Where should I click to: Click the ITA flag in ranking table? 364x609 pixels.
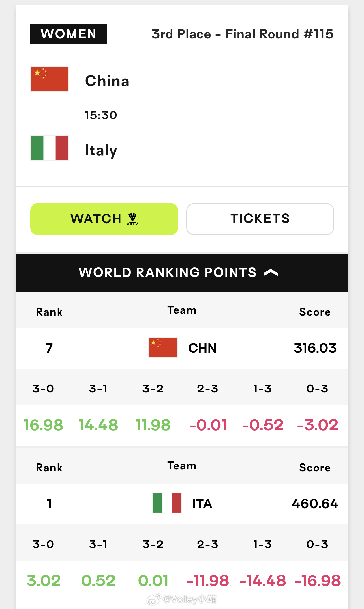coord(167,503)
